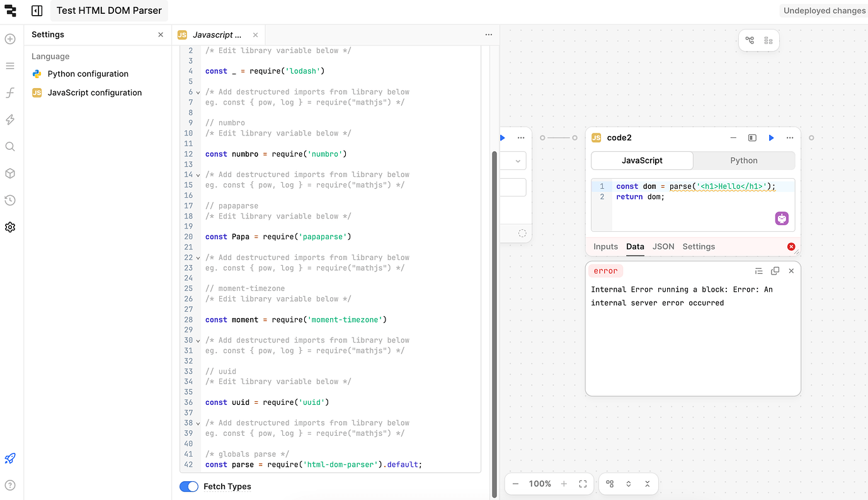
Task: Click the add (plus) icon in left sidebar
Action: pyautogui.click(x=10, y=39)
